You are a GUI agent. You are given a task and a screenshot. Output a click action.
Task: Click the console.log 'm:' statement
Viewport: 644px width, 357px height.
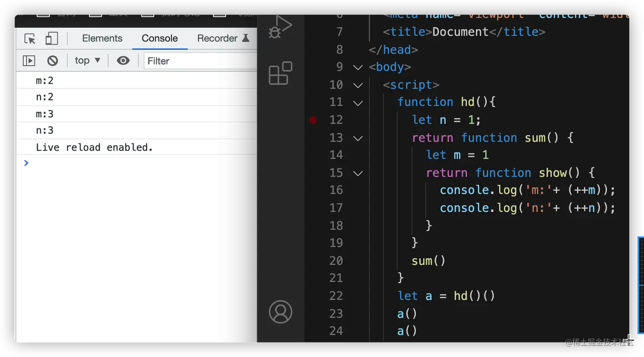(x=527, y=190)
